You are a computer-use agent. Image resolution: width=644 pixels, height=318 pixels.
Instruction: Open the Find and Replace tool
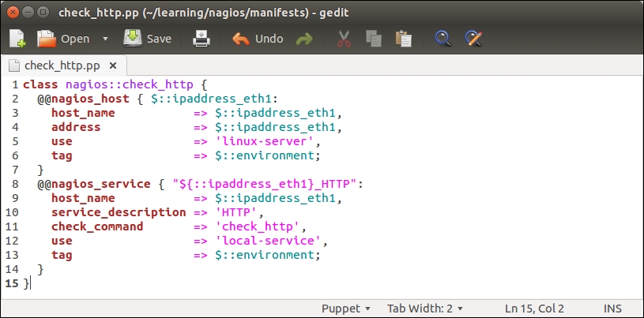tap(473, 39)
